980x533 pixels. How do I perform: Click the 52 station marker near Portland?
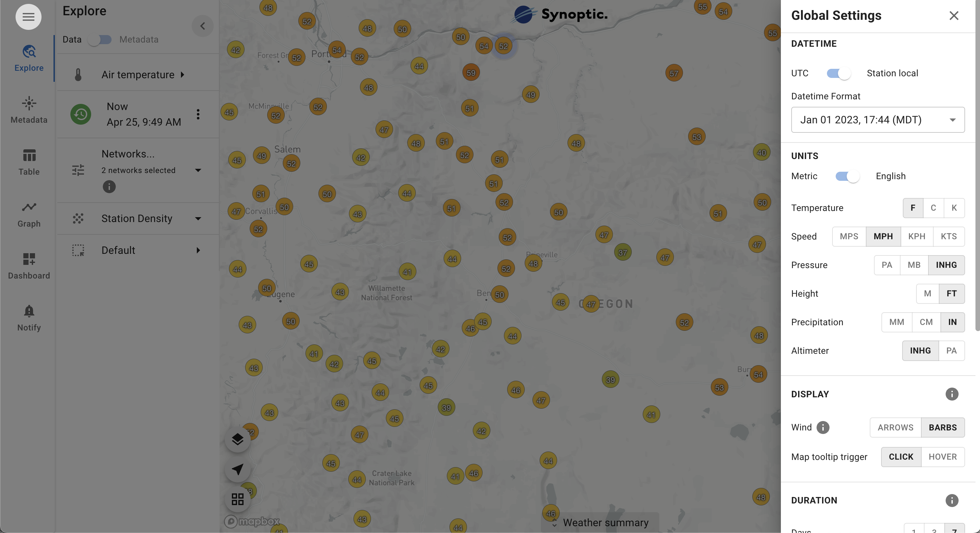tap(359, 57)
